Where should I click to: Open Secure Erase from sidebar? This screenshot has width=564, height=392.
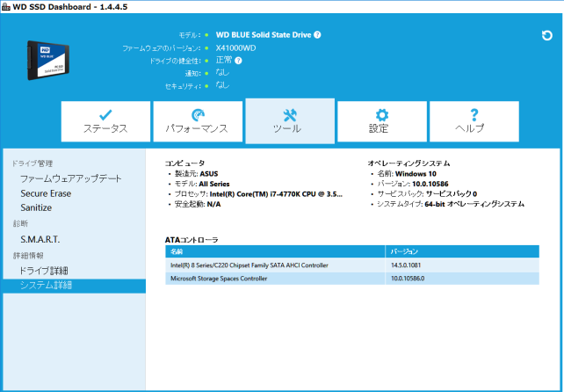point(46,193)
